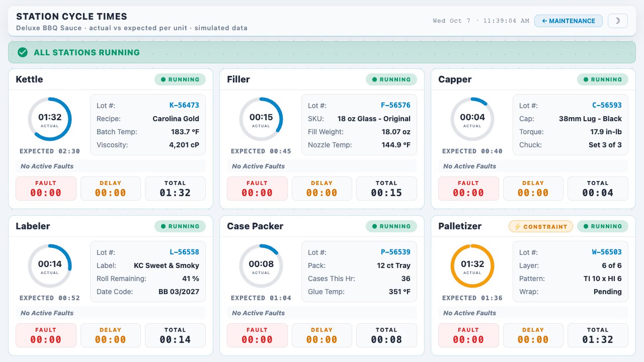Go back to Maintenance view
The image size is (644, 362).
568,21
